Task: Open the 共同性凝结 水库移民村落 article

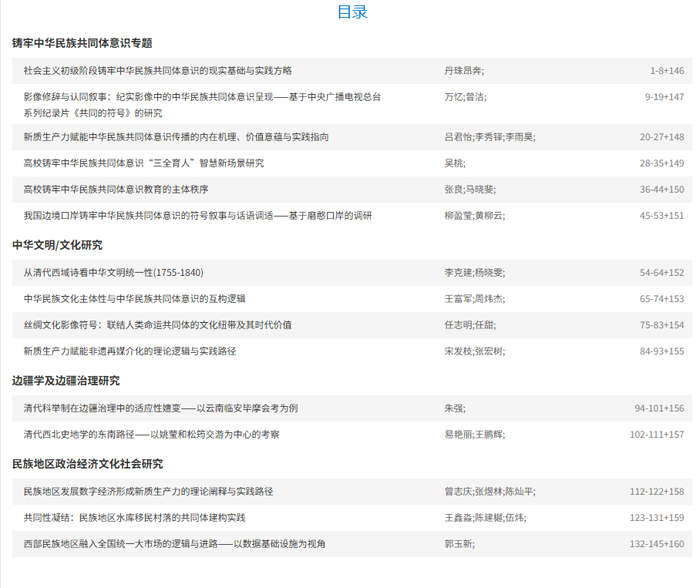Action: [x=135, y=518]
